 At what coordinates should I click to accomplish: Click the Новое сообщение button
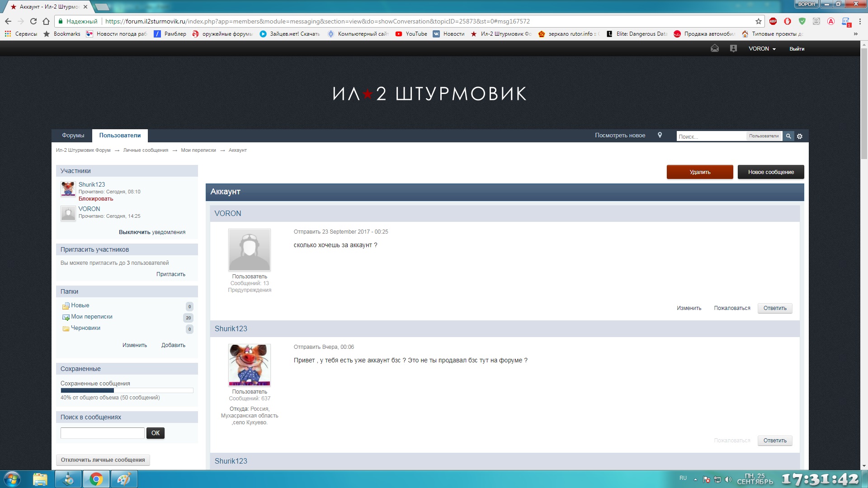pos(771,172)
